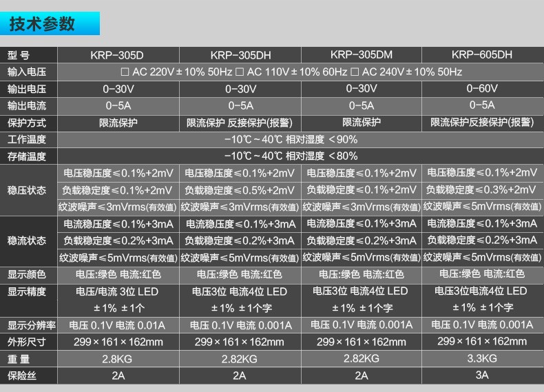This screenshot has height=392, width=544.
Task: Click the 输出电流 row label
Action: coord(27,105)
